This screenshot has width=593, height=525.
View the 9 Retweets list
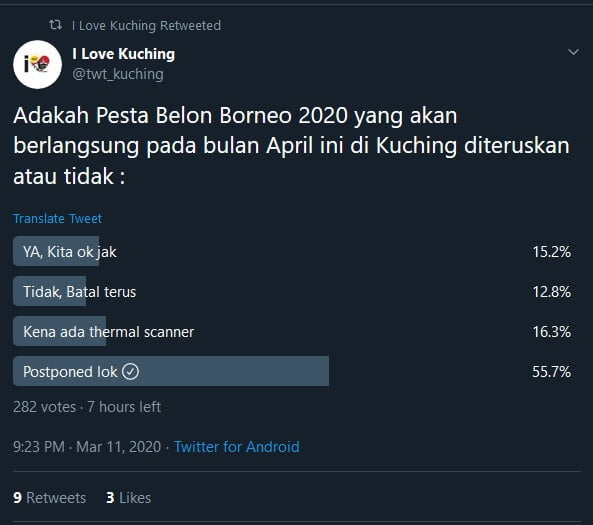pyautogui.click(x=50, y=498)
